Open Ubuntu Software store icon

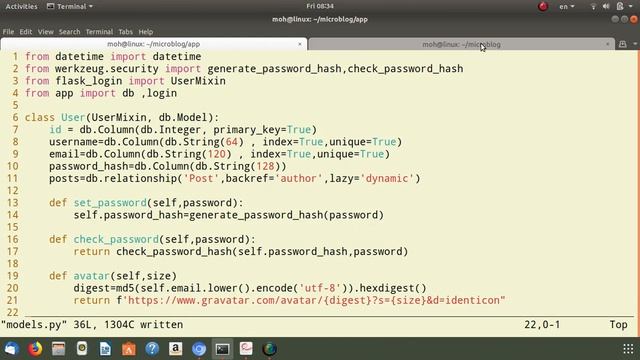(x=129, y=349)
